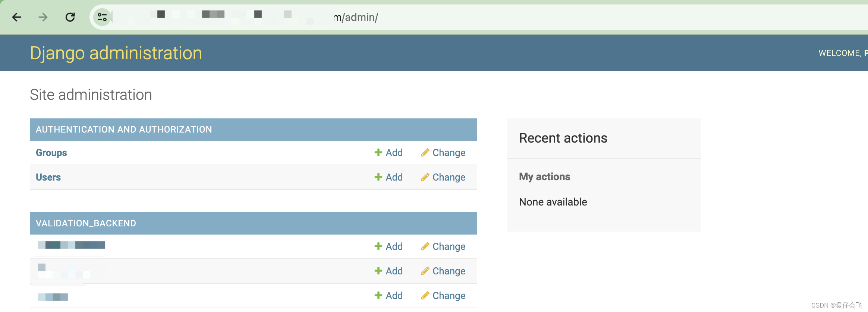The height and width of the screenshot is (312, 868).
Task: Click the browser forward arrow
Action: pos(43,17)
